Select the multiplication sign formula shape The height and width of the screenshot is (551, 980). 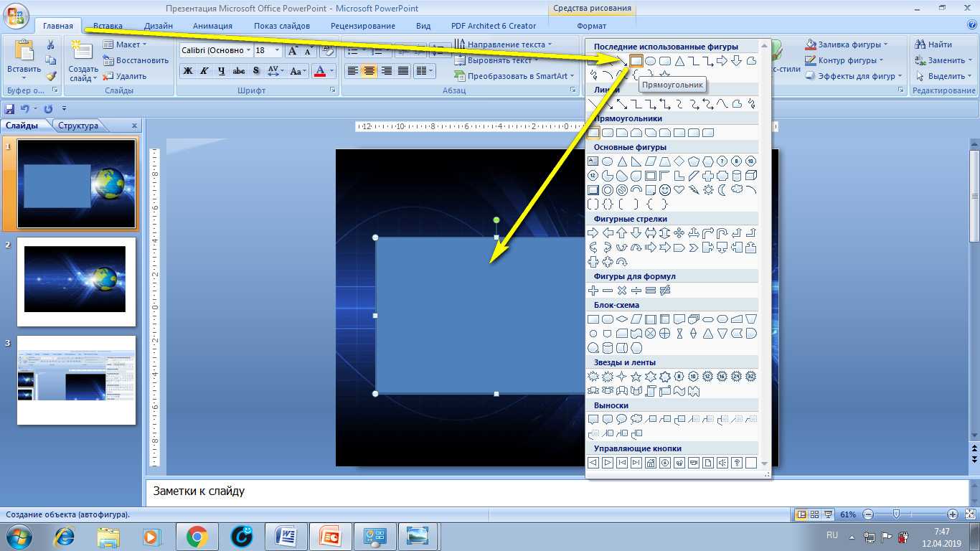point(622,291)
